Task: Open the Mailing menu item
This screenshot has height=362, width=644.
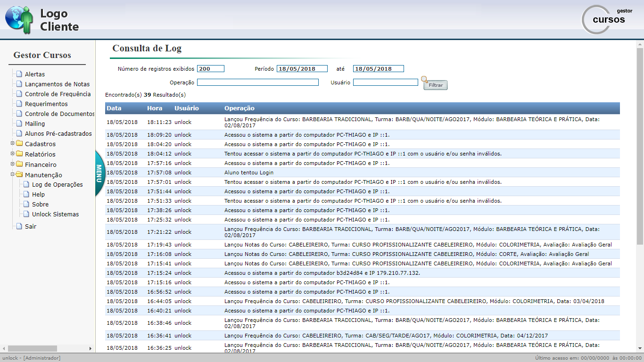Action: tap(35, 124)
